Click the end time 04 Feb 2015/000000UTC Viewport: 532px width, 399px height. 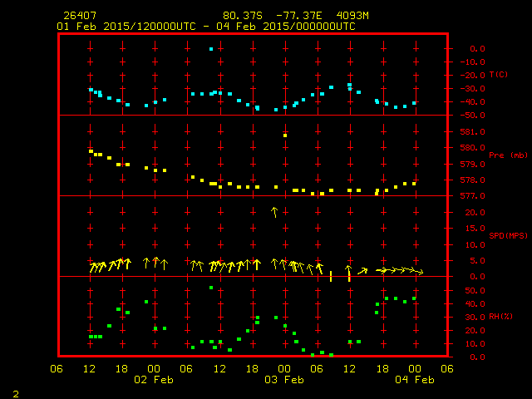click(x=286, y=27)
